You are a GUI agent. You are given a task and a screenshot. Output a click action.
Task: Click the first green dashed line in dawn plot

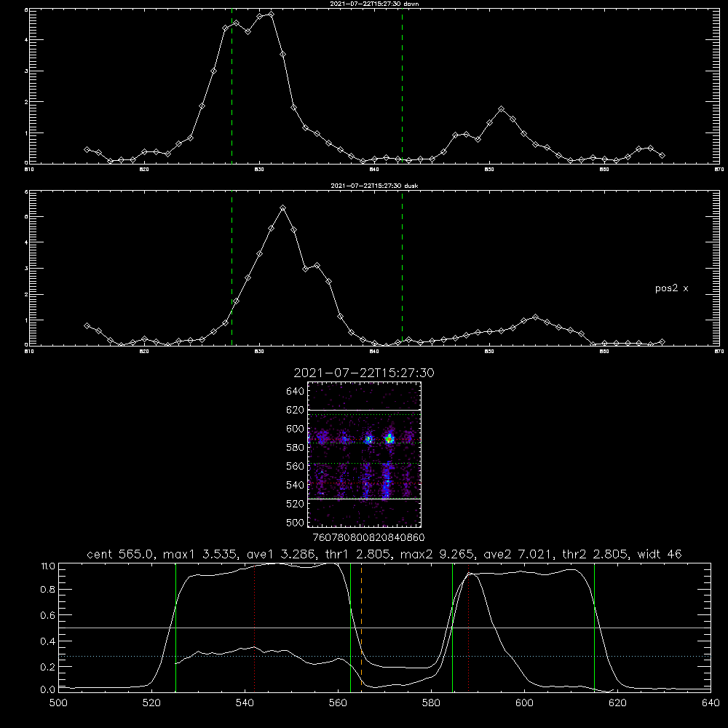tap(232, 86)
